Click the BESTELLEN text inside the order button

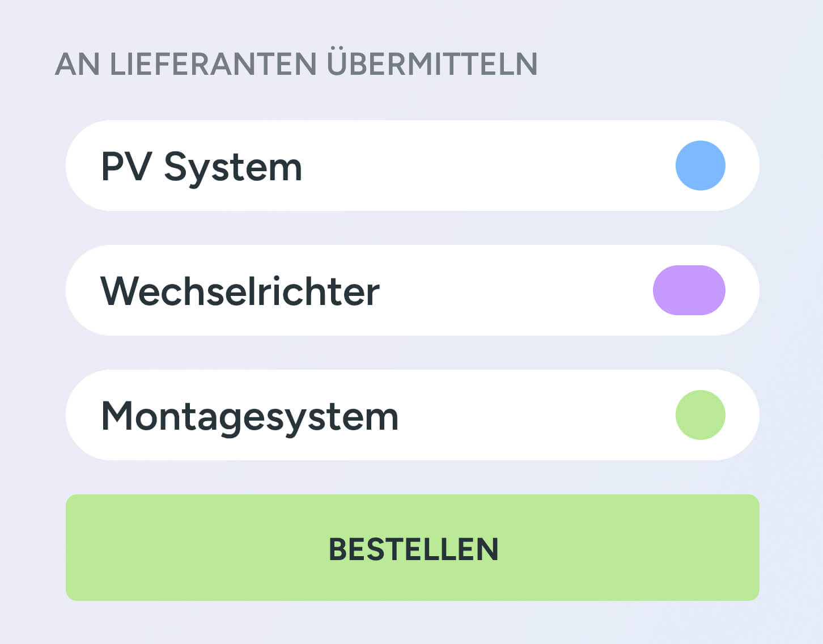413,549
